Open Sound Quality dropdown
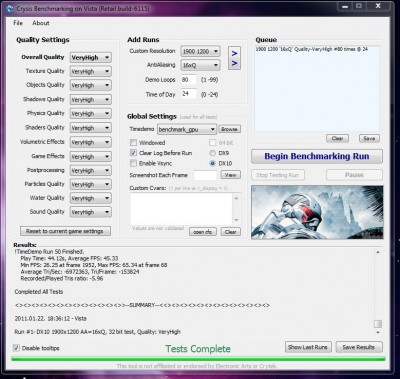Screen dimensions: 400x379 click(x=91, y=212)
